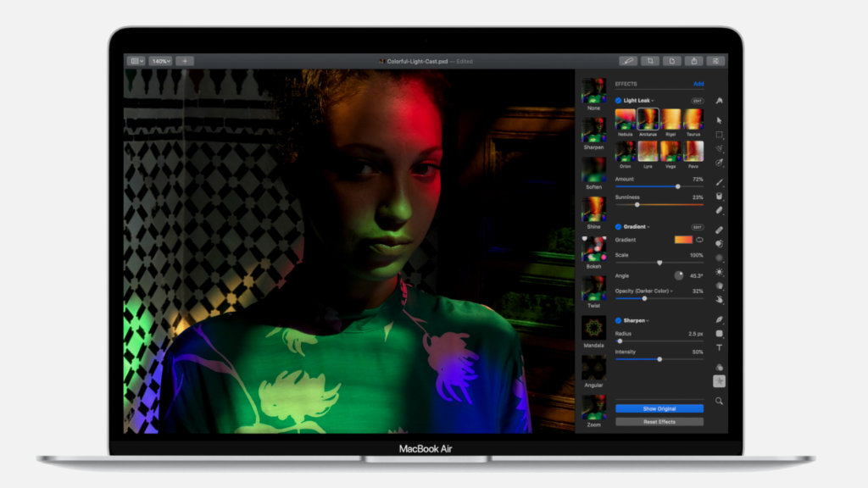Screen dimensions: 868x488
Task: Click the Scale slider handle
Action: point(659,263)
